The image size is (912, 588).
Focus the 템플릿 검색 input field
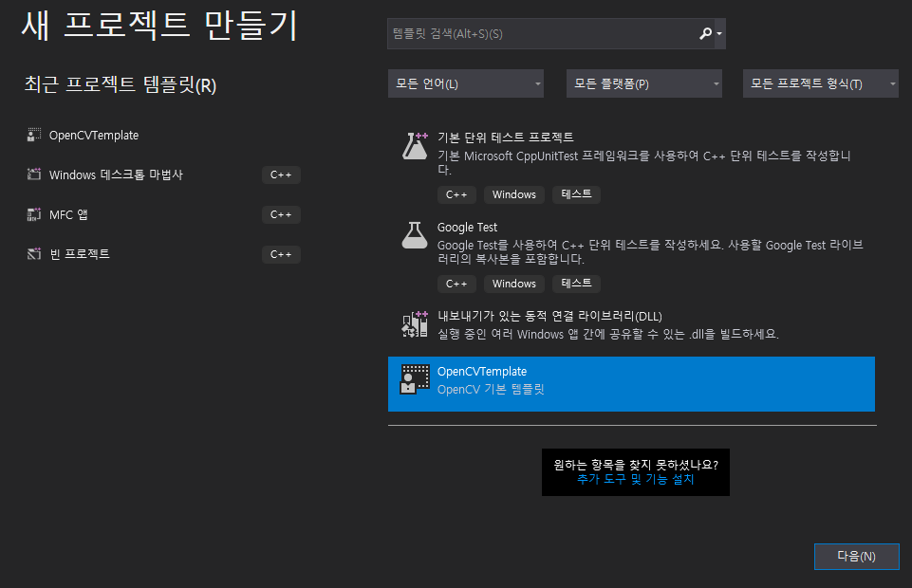(541, 34)
